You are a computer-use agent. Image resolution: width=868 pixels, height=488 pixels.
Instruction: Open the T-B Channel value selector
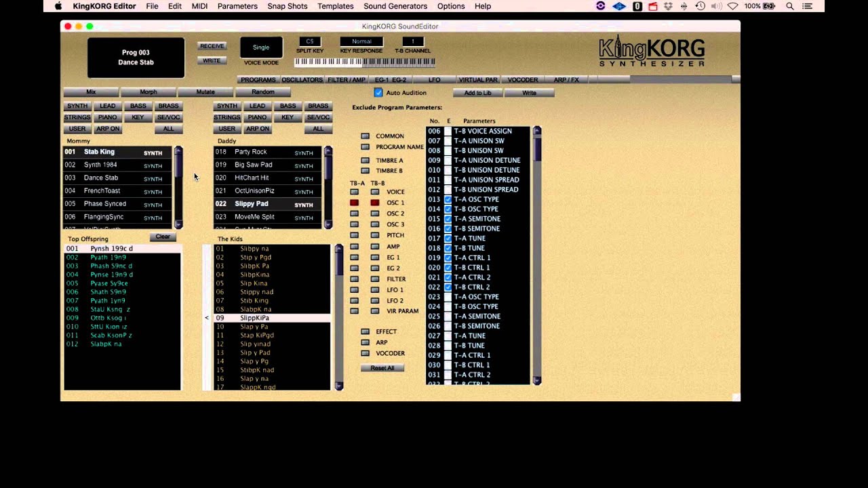[x=412, y=41]
